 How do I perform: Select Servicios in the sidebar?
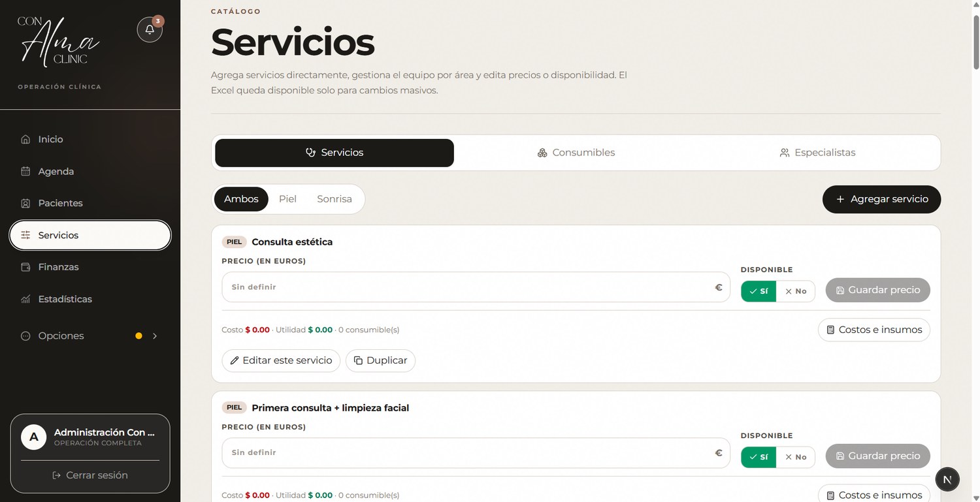click(90, 235)
